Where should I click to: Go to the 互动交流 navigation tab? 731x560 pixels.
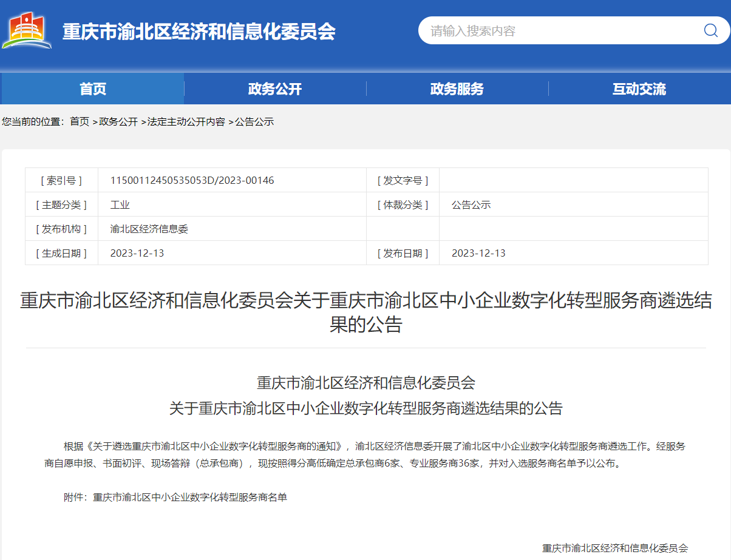point(639,89)
